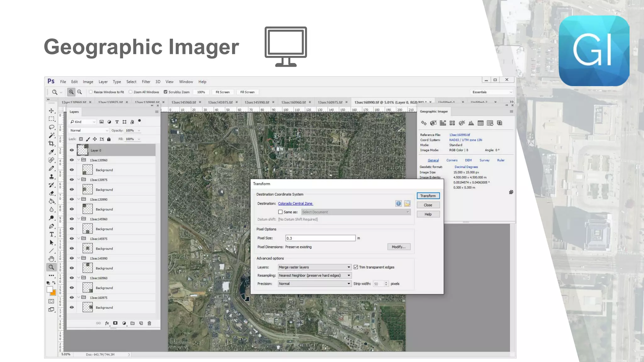Select the Eraser tool
This screenshot has height=362, width=644.
[51, 193]
